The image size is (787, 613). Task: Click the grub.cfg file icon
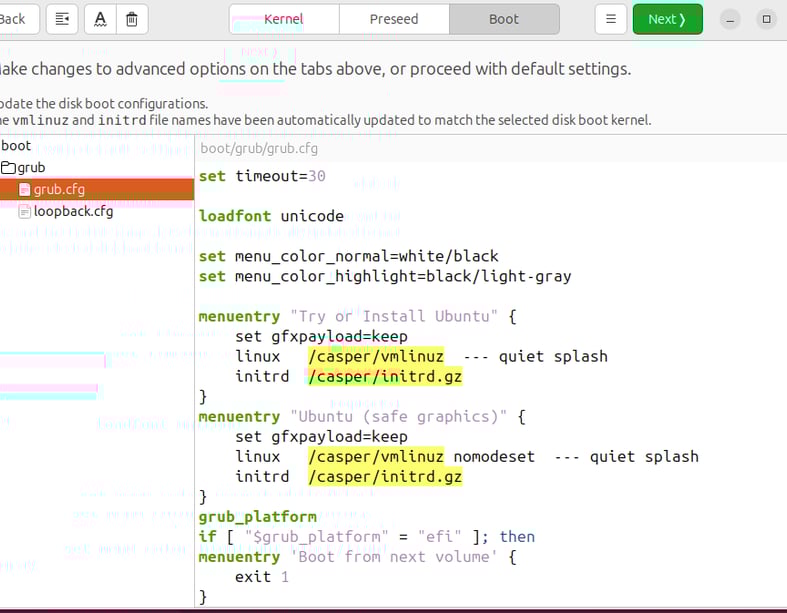[25, 189]
